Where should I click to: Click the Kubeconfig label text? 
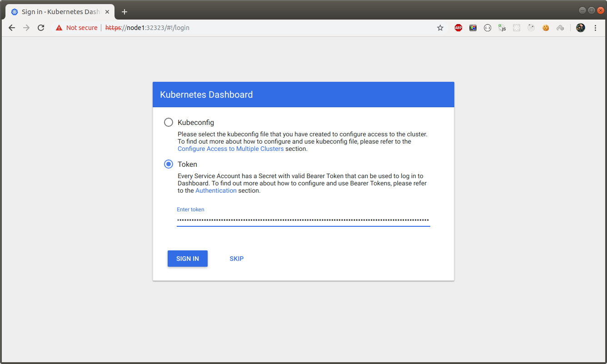point(196,122)
